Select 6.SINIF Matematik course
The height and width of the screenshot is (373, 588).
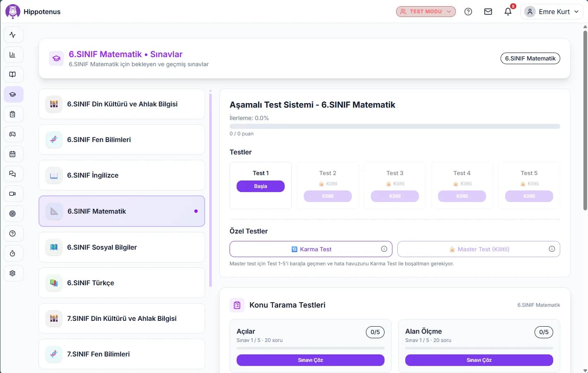(x=122, y=211)
